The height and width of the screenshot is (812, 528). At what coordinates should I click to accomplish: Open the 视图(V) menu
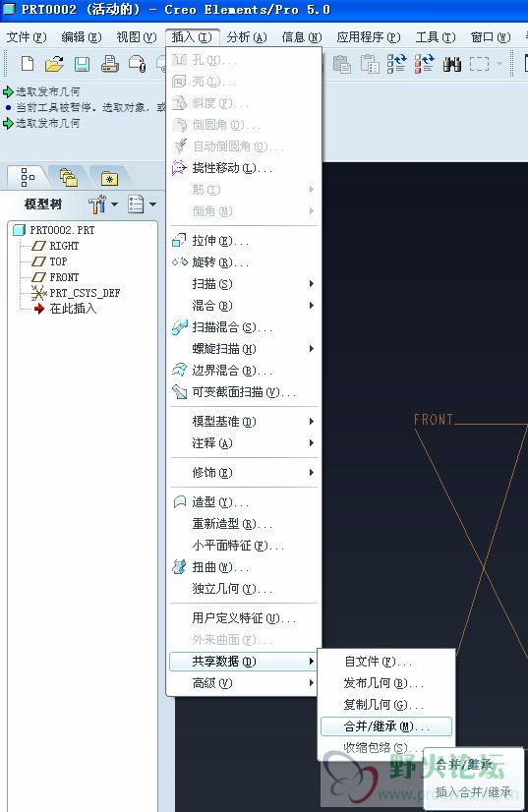click(137, 36)
